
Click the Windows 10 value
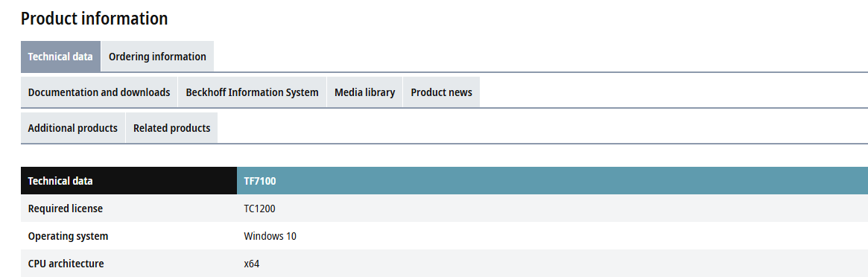point(270,236)
